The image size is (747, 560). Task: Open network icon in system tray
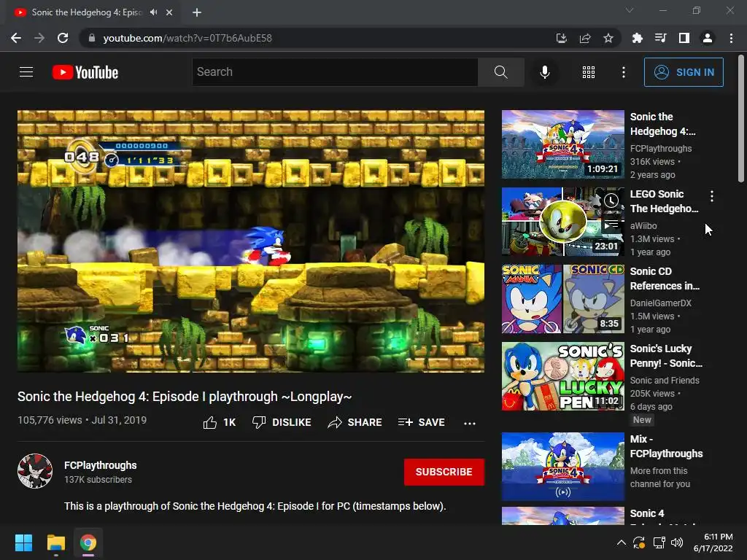point(659,542)
